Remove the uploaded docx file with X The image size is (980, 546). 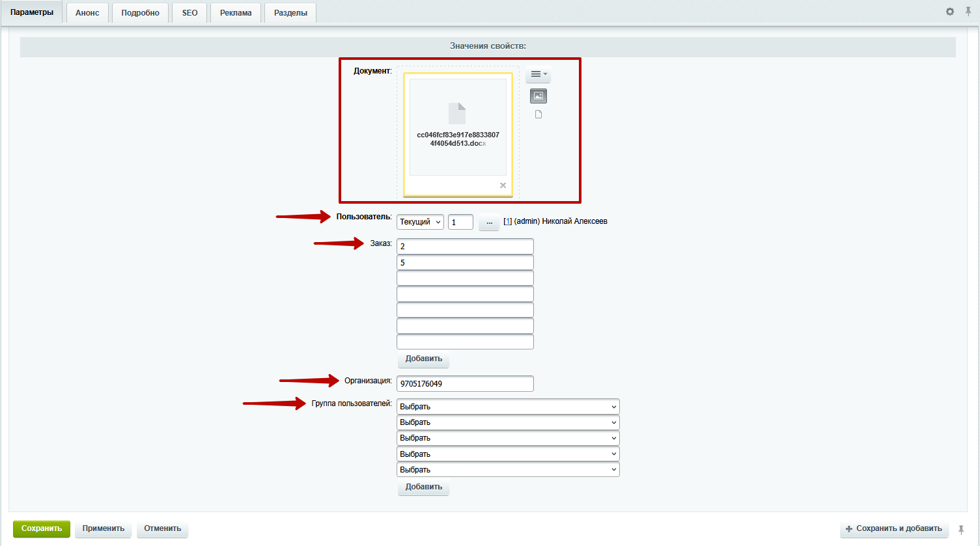click(x=503, y=185)
